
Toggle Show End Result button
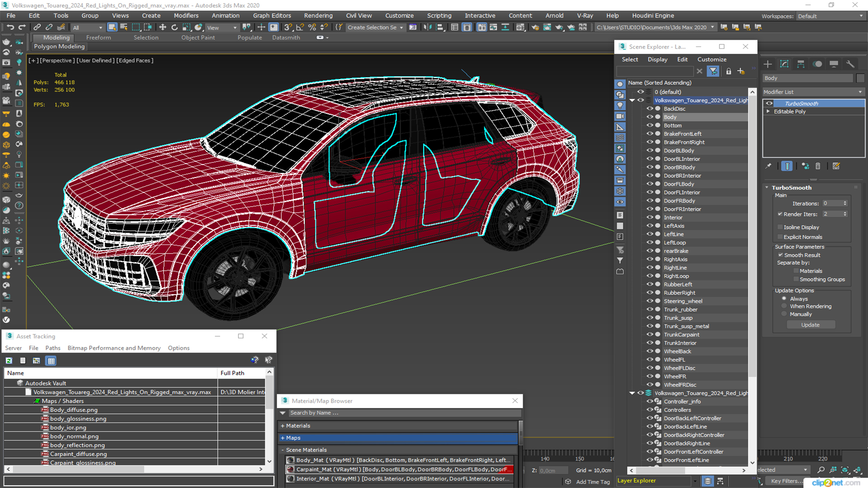click(x=787, y=166)
